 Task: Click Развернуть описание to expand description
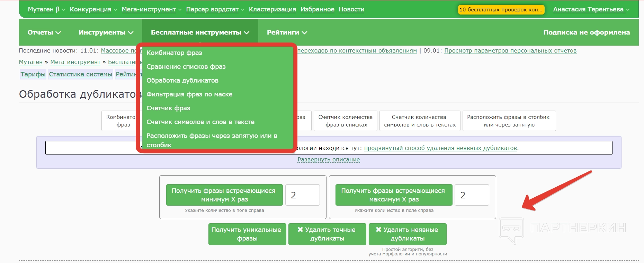tap(329, 160)
